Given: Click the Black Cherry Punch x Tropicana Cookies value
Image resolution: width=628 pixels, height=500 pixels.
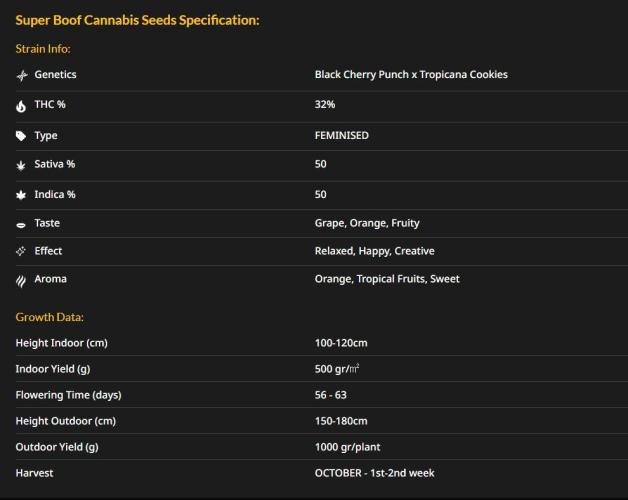Looking at the screenshot, I should [x=411, y=75].
